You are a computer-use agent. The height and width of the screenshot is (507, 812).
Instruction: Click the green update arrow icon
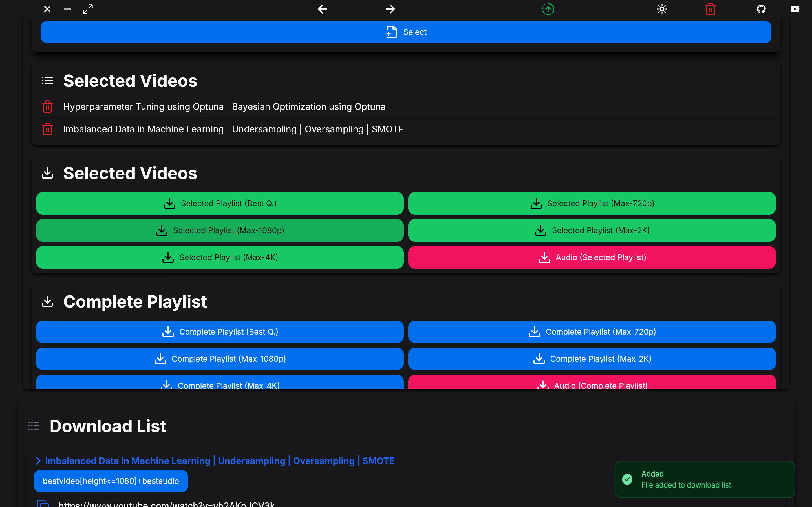tap(548, 9)
